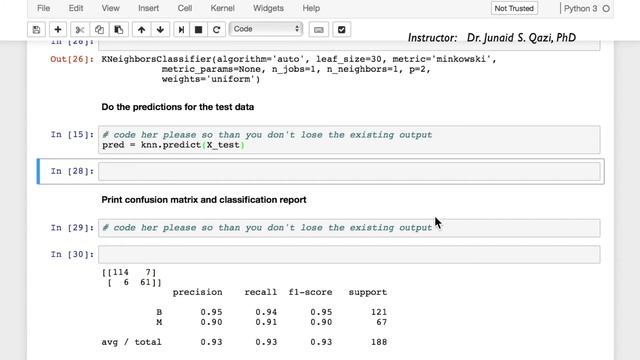Click 'Print confusion matrix and classification report' heading
Viewport: 640px width, 360px height.
pyautogui.click(x=204, y=200)
